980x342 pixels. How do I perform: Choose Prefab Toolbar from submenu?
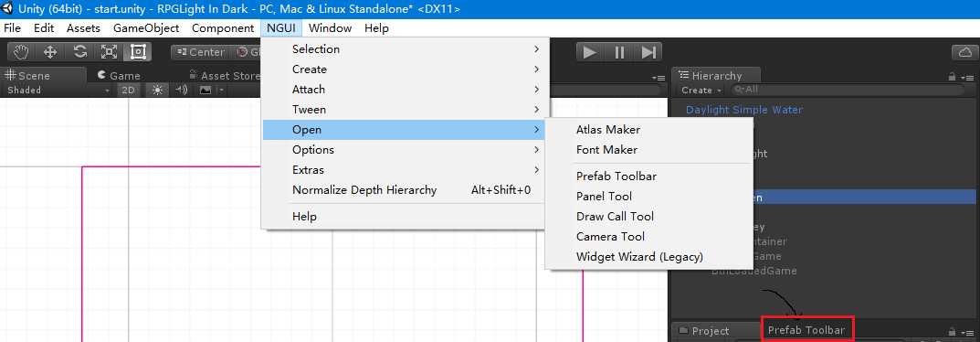click(x=649, y=176)
